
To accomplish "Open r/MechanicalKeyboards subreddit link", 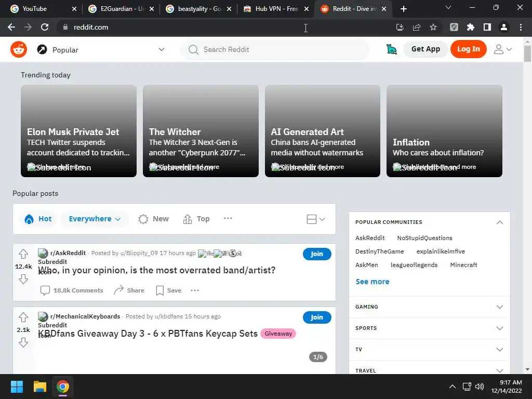I will [x=85, y=316].
